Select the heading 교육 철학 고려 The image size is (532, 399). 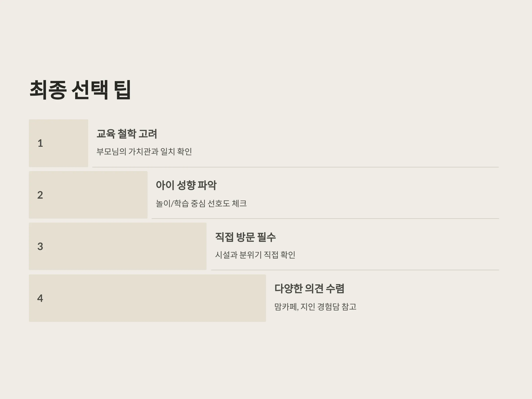(127, 134)
